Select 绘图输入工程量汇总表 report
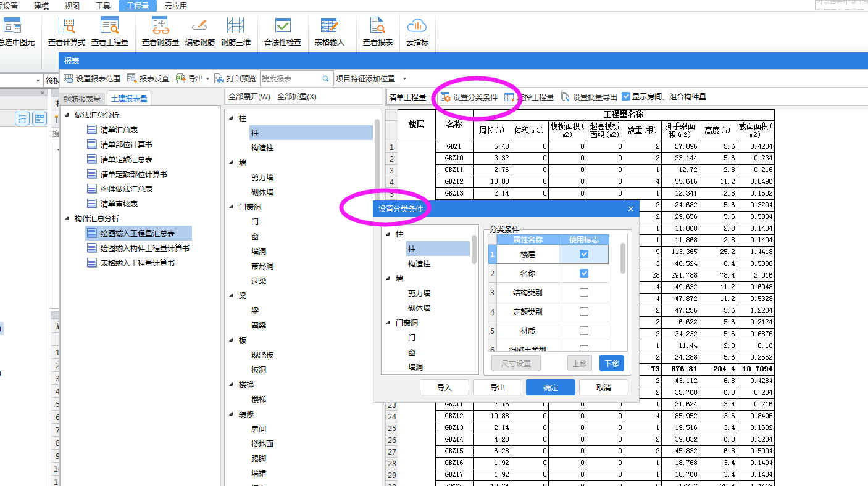 138,233
